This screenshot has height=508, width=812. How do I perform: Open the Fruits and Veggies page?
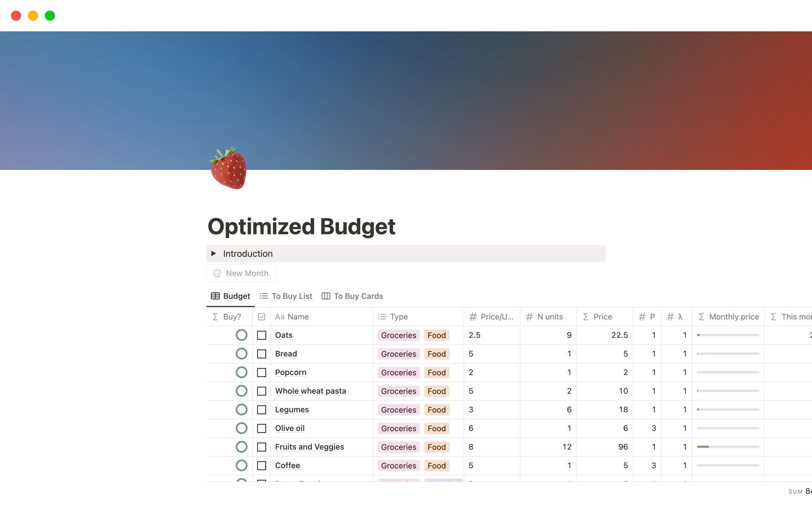click(310, 447)
